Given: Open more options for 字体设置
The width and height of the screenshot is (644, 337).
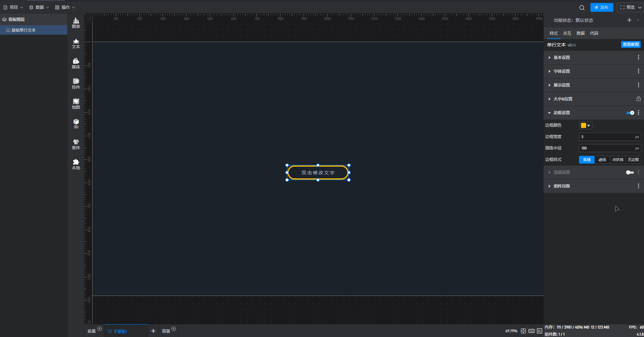Looking at the screenshot, I should tap(638, 71).
